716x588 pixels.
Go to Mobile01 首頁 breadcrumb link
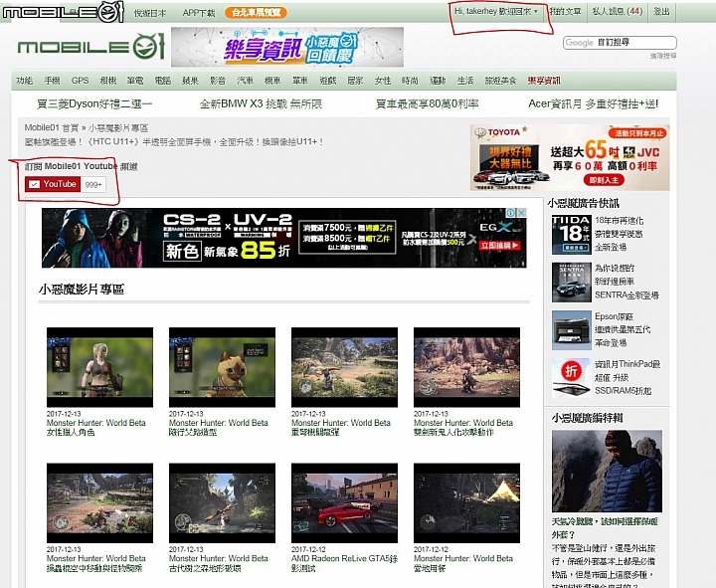coord(52,128)
